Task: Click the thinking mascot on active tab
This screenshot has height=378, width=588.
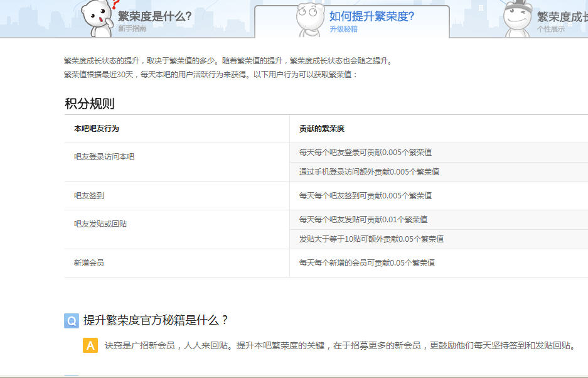Action: pos(310,20)
